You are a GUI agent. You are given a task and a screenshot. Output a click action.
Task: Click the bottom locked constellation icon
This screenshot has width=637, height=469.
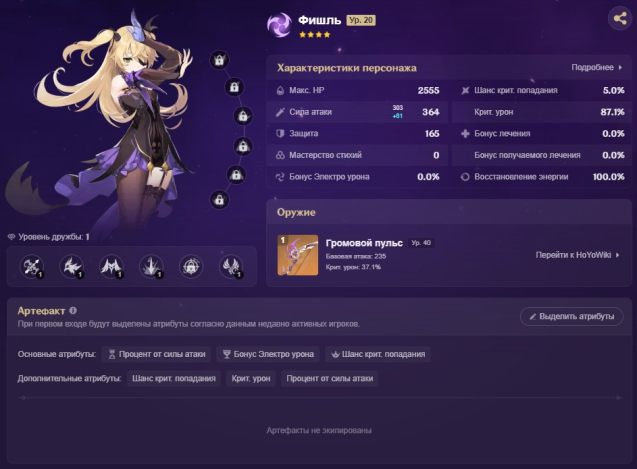pos(219,200)
